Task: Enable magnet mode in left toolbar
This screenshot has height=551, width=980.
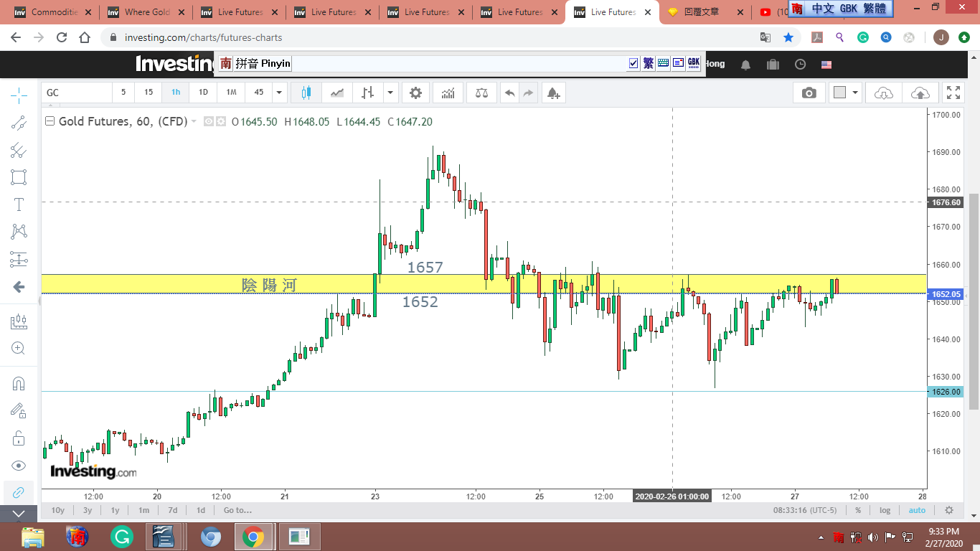Action: pos(19,384)
